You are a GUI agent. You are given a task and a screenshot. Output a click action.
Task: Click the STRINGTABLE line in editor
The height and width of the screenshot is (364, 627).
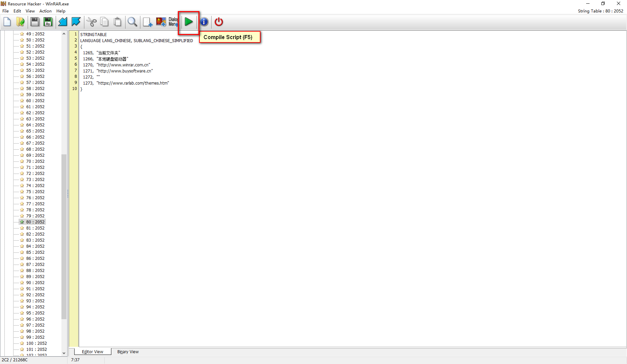[x=93, y=35]
